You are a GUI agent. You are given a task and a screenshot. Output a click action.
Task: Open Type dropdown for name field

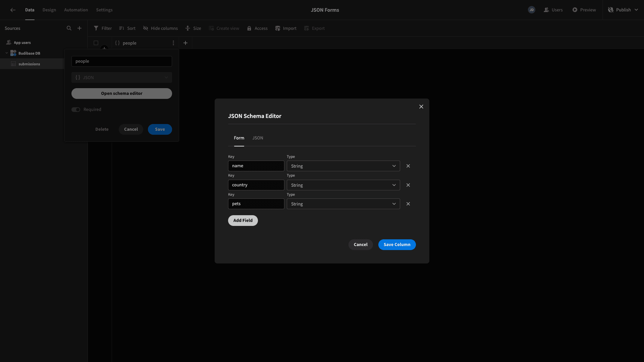[x=343, y=166]
